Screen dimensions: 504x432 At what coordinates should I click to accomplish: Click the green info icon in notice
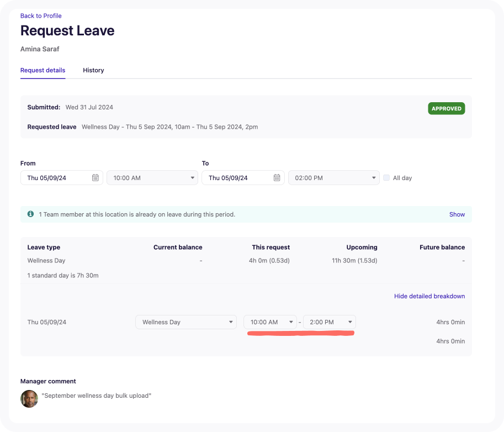[x=31, y=214]
